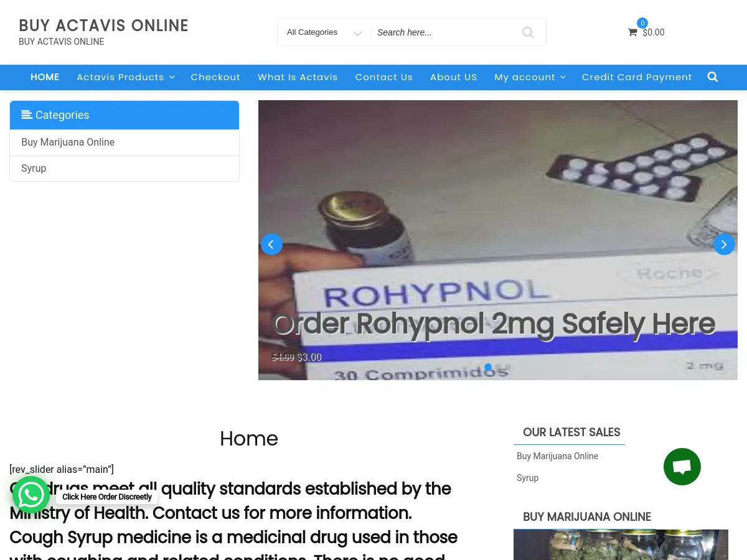Click the Categories list icon
The height and width of the screenshot is (560, 747).
coord(27,115)
